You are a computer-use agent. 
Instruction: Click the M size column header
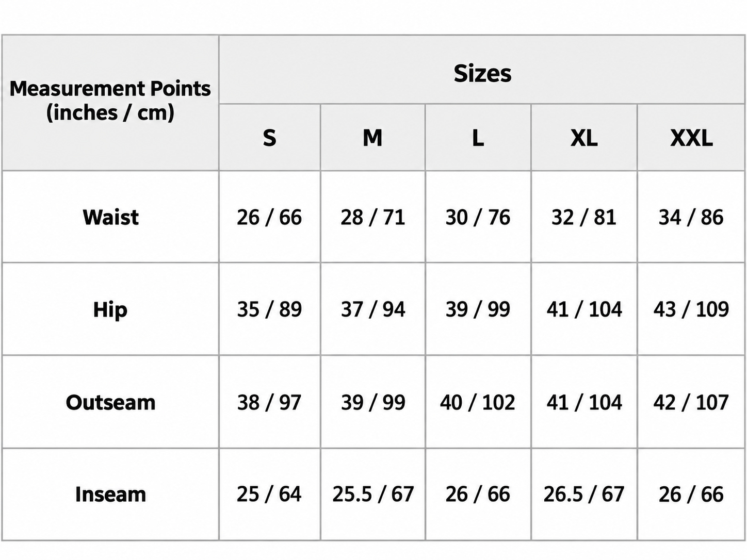373,138
